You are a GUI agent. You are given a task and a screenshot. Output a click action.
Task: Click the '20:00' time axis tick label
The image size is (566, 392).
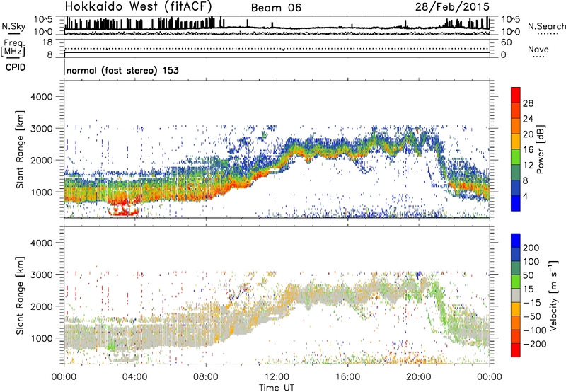[x=418, y=377]
